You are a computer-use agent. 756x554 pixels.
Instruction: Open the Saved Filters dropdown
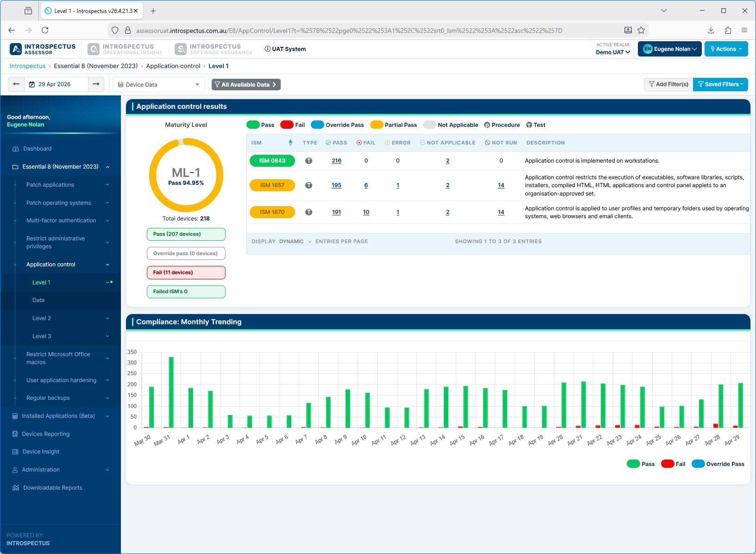[x=720, y=84]
